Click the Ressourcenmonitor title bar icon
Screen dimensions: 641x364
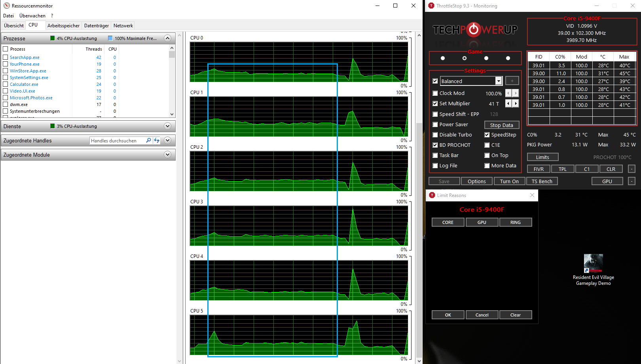(6, 6)
